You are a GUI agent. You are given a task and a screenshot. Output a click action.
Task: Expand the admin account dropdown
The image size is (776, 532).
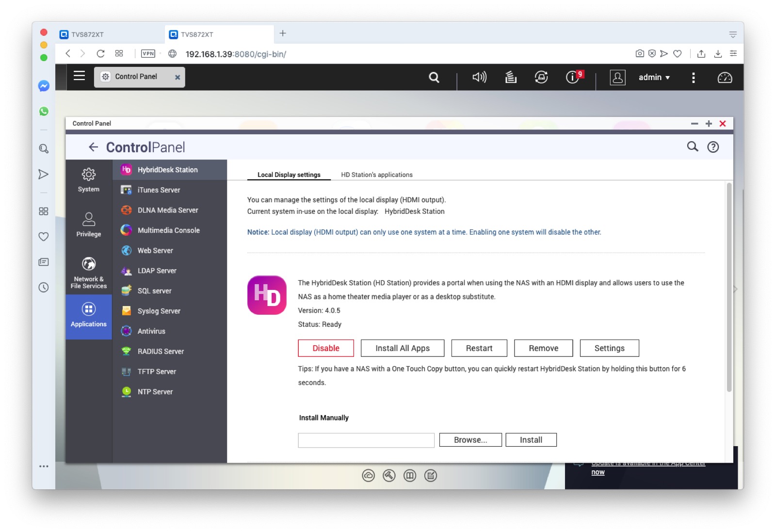[654, 77]
